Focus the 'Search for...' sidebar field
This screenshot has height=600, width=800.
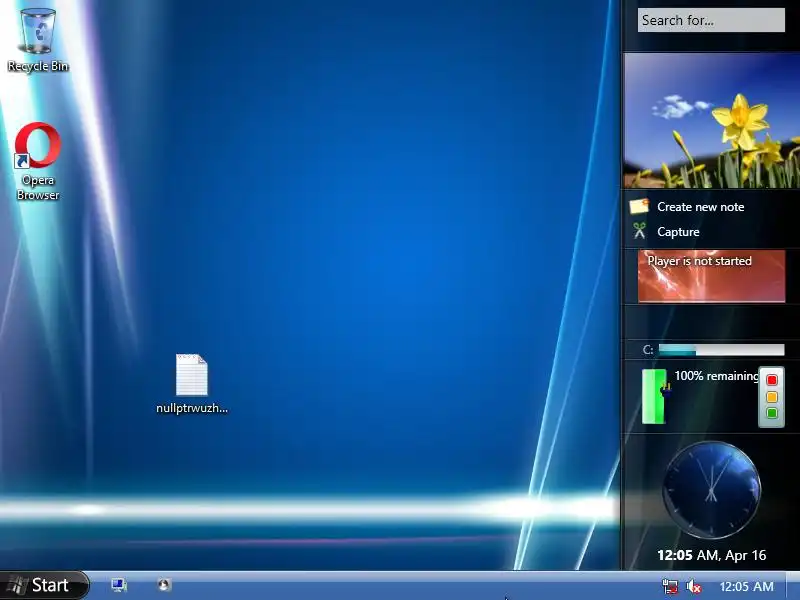point(711,20)
